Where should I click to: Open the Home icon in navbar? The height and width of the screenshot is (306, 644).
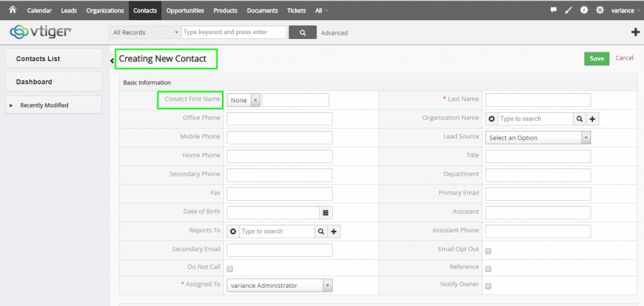pyautogui.click(x=13, y=9)
